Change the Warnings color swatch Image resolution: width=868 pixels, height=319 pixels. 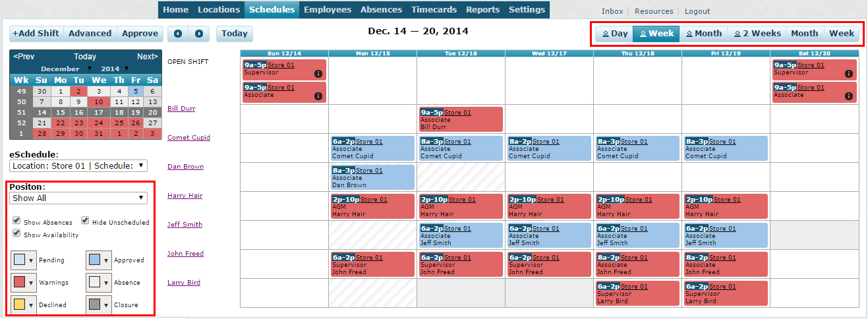coord(24,282)
